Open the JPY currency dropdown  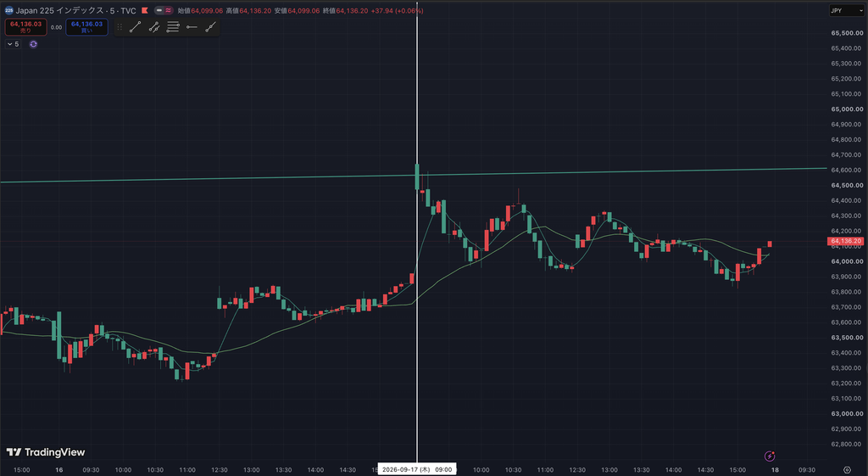point(847,10)
